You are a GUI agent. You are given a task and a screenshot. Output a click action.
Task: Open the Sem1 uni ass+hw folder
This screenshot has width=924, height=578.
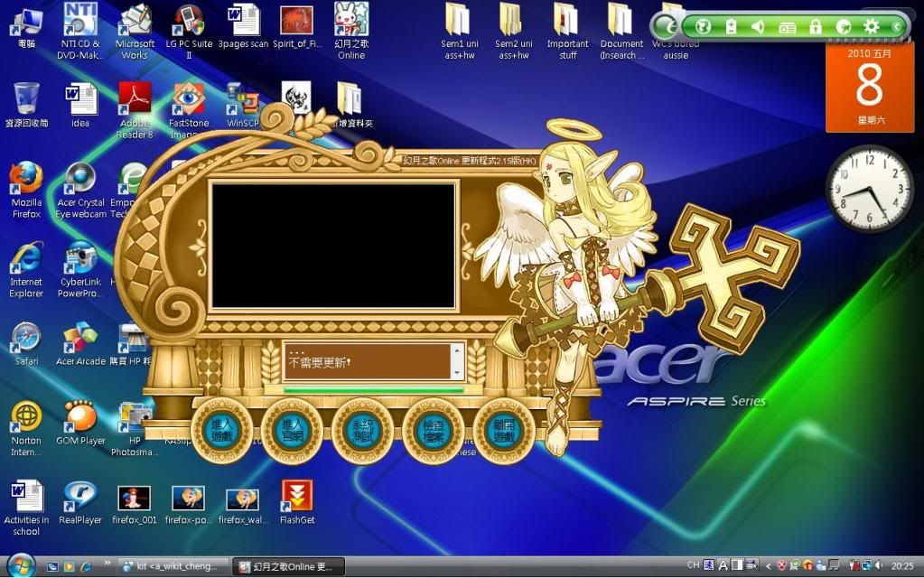click(x=460, y=32)
